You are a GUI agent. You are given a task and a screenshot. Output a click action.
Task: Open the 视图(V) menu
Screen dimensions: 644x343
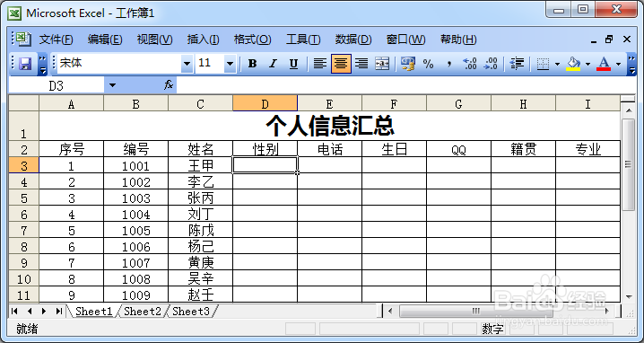tap(154, 40)
